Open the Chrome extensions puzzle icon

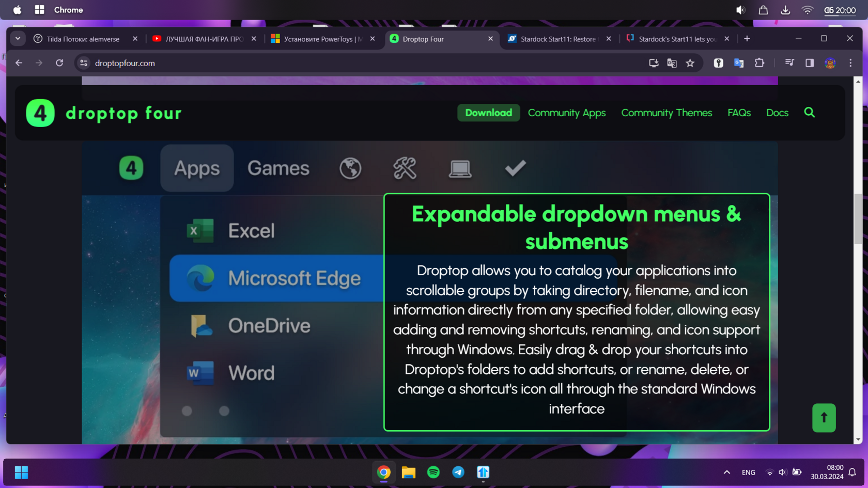pos(759,63)
